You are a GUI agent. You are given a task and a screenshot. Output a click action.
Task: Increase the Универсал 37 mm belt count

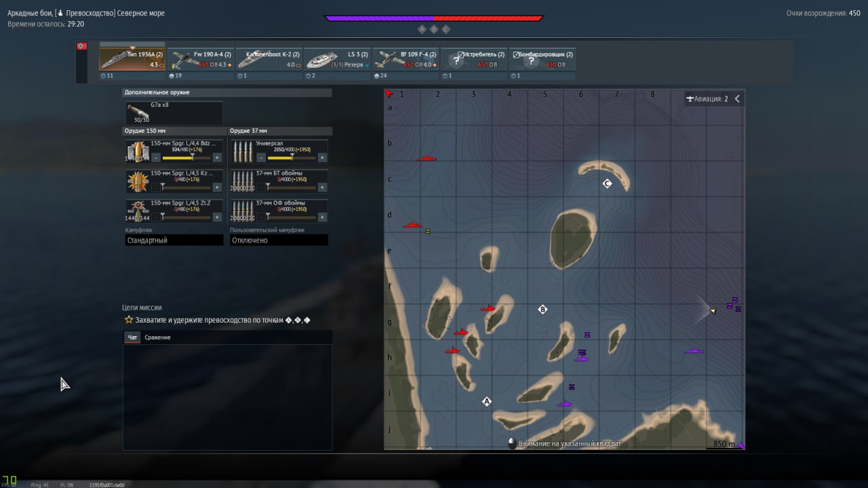[323, 157]
